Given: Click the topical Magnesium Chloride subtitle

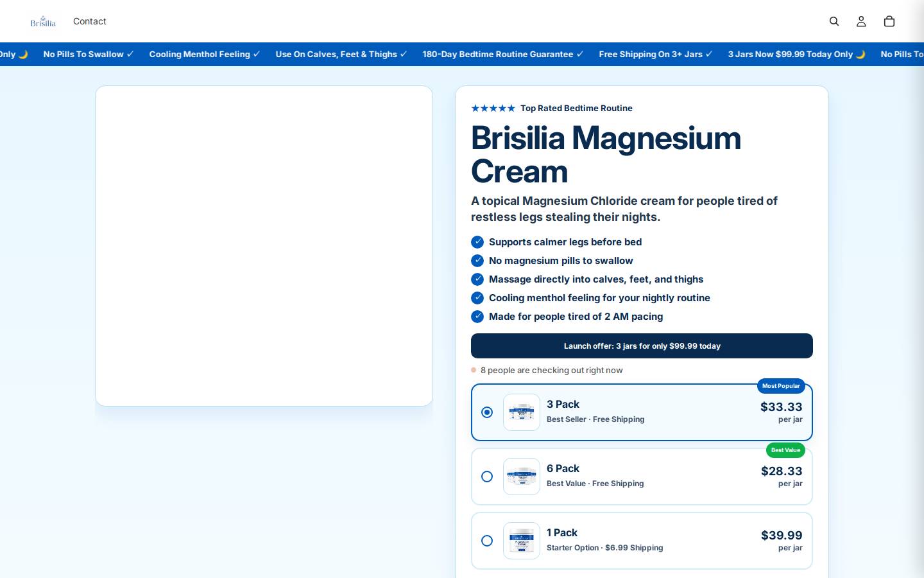Looking at the screenshot, I should click(x=624, y=209).
